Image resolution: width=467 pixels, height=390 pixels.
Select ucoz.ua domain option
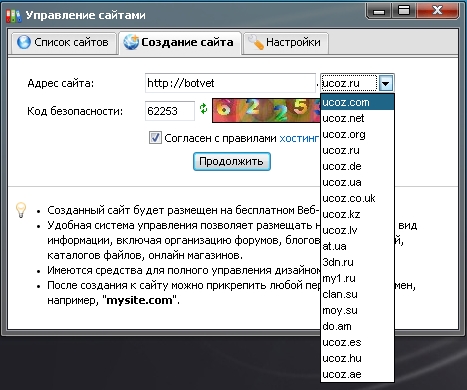(357, 182)
